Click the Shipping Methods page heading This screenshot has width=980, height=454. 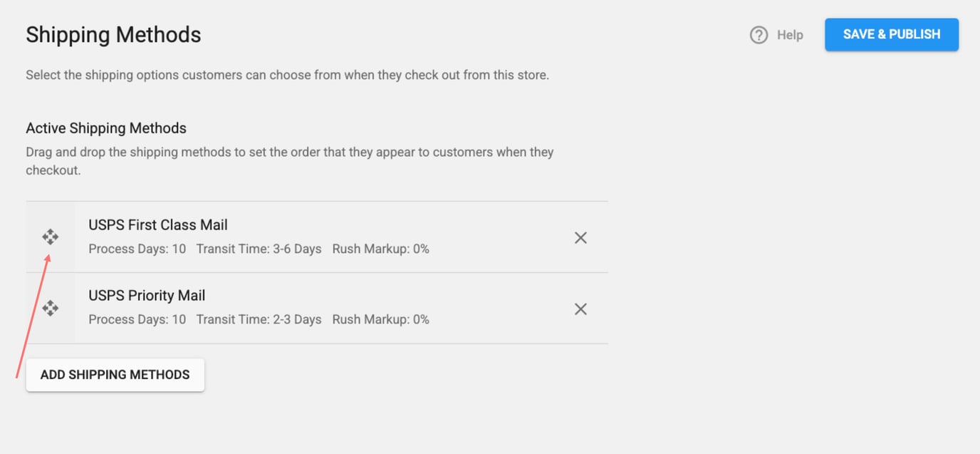113,35
